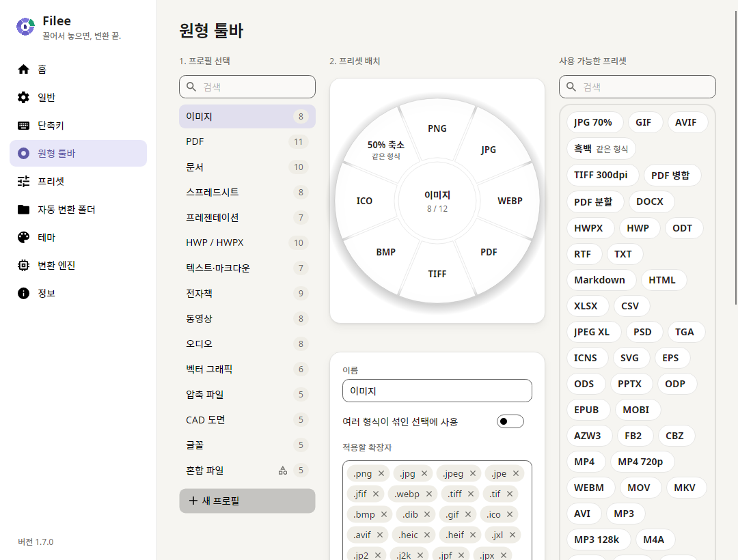Add the Markdown preset chip
Viewport: 738px width, 560px height.
(601, 280)
